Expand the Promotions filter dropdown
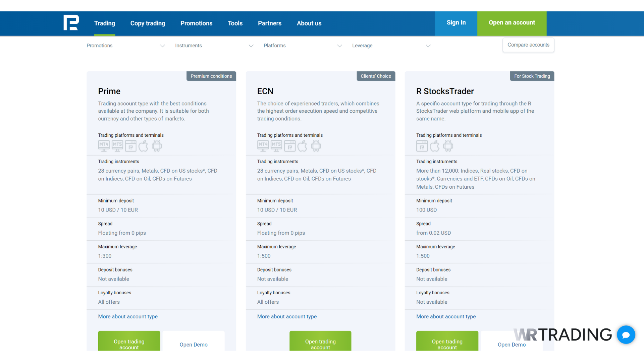Viewport: 644px width, 362px height. pos(126,46)
